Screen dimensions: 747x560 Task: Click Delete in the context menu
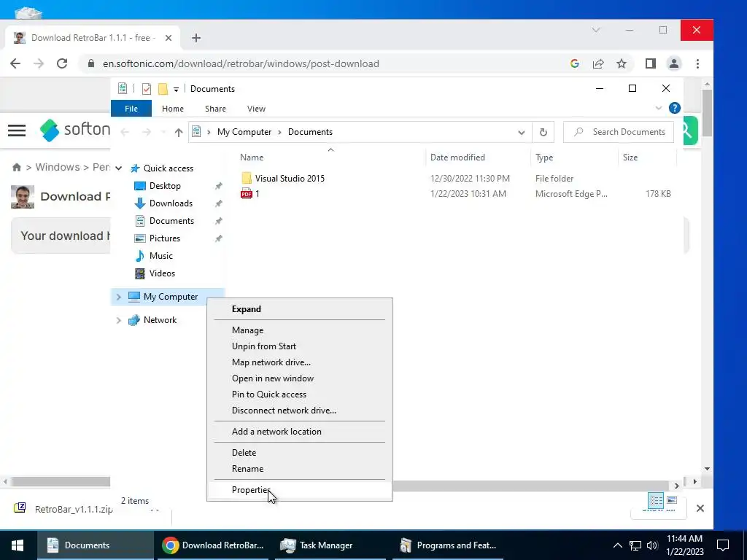pyautogui.click(x=300, y=453)
